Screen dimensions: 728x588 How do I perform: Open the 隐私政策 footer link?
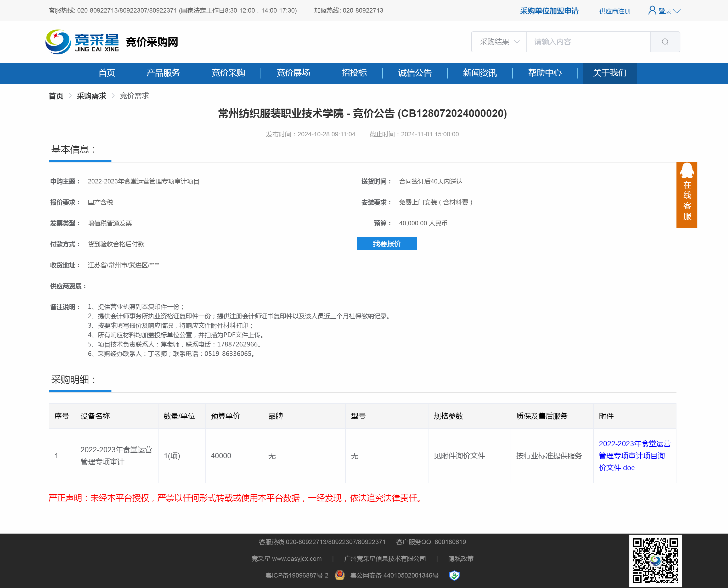(x=460, y=558)
